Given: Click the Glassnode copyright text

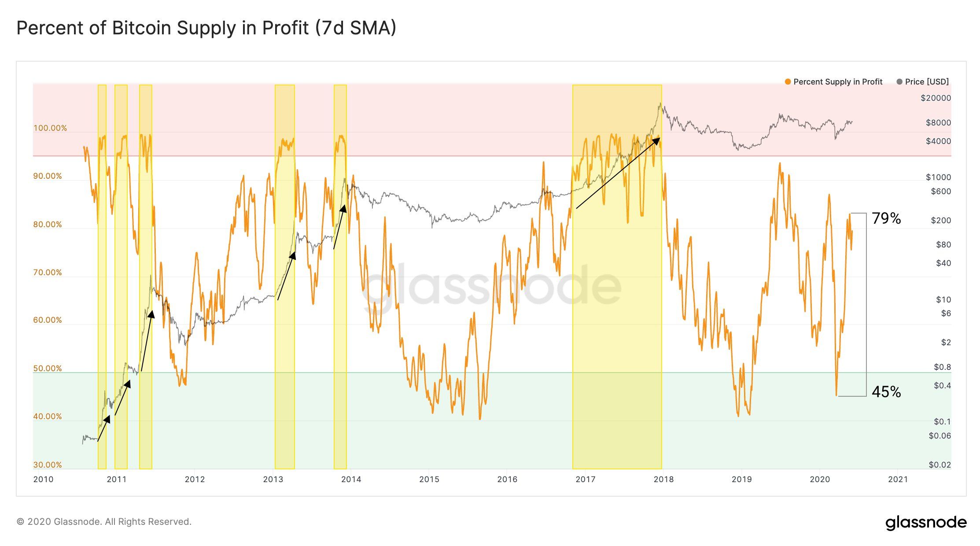Looking at the screenshot, I should [x=104, y=522].
